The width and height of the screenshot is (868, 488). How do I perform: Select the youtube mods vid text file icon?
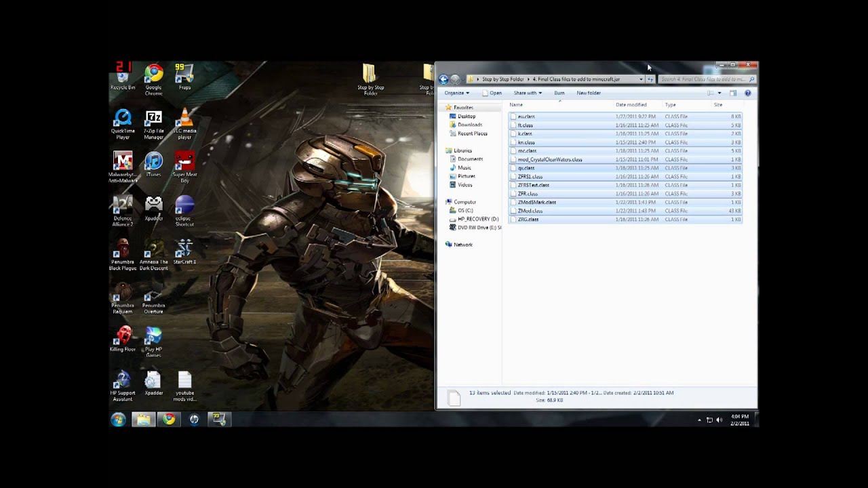[184, 386]
